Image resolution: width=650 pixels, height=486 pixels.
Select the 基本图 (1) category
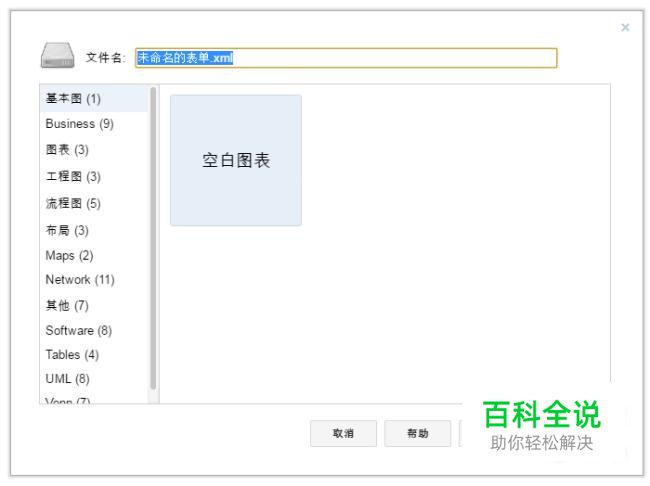[94, 99]
